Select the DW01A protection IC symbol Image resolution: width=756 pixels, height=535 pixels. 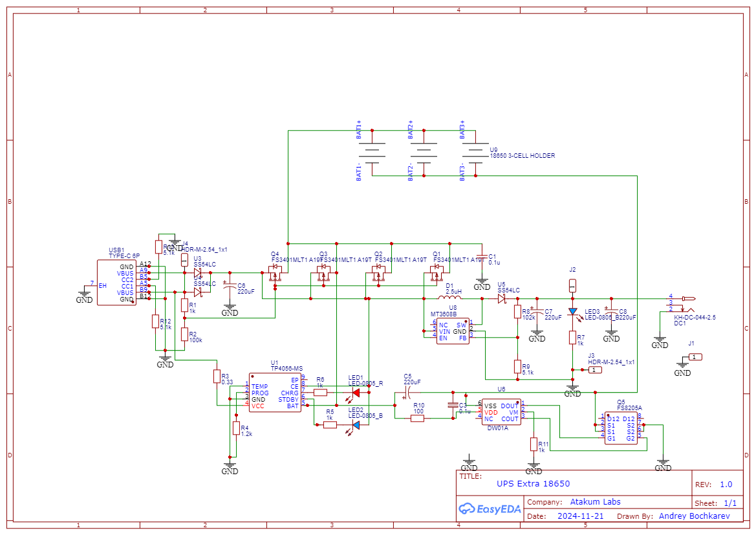point(501,412)
